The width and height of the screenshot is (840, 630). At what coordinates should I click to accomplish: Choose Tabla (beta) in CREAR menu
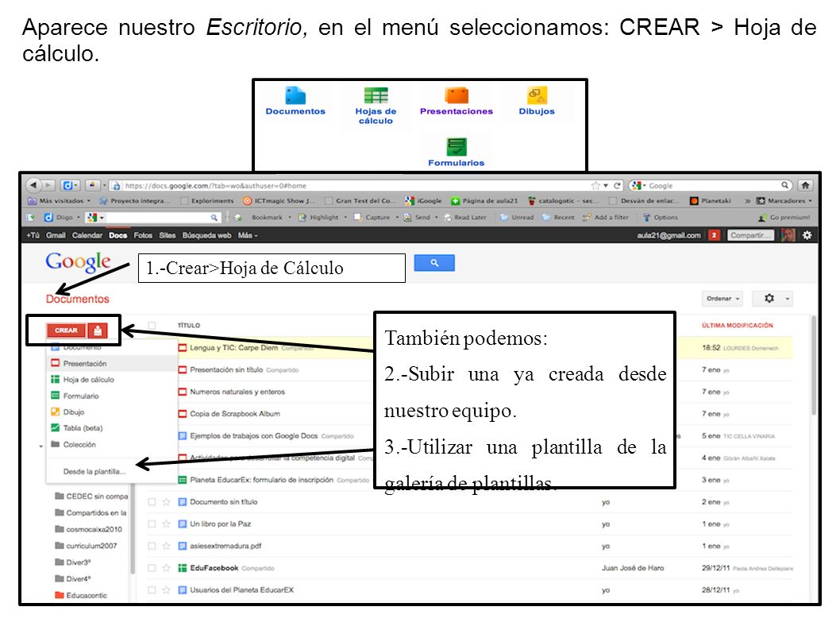[112, 428]
